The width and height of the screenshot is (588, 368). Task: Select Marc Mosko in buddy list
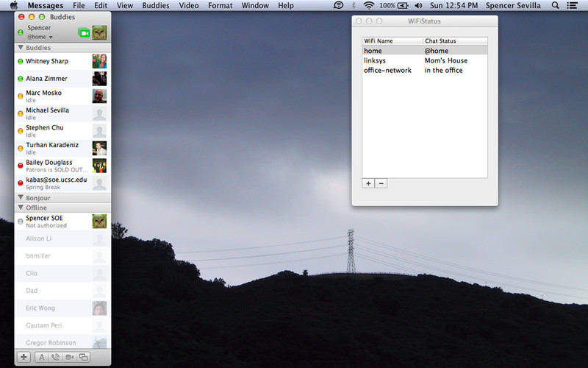(x=62, y=96)
